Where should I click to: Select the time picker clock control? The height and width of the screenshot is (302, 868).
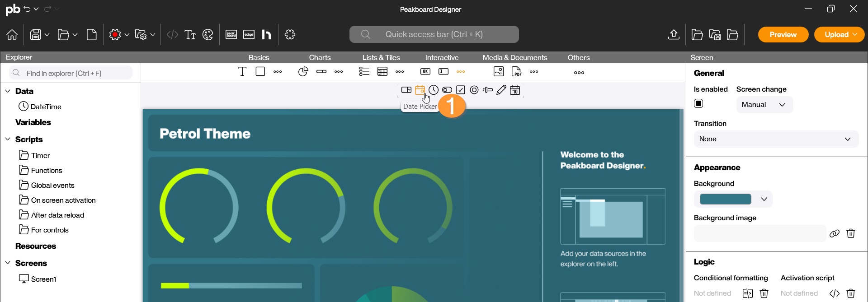(434, 90)
